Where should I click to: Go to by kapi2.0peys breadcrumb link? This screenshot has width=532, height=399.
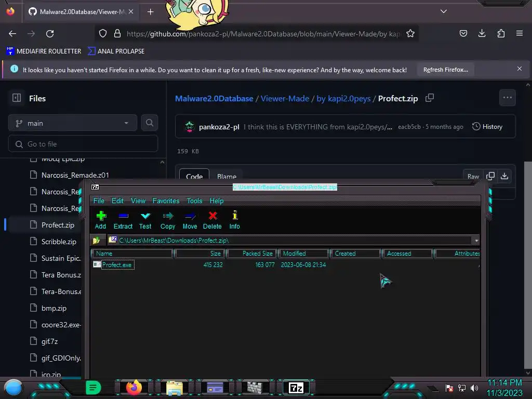(x=343, y=98)
